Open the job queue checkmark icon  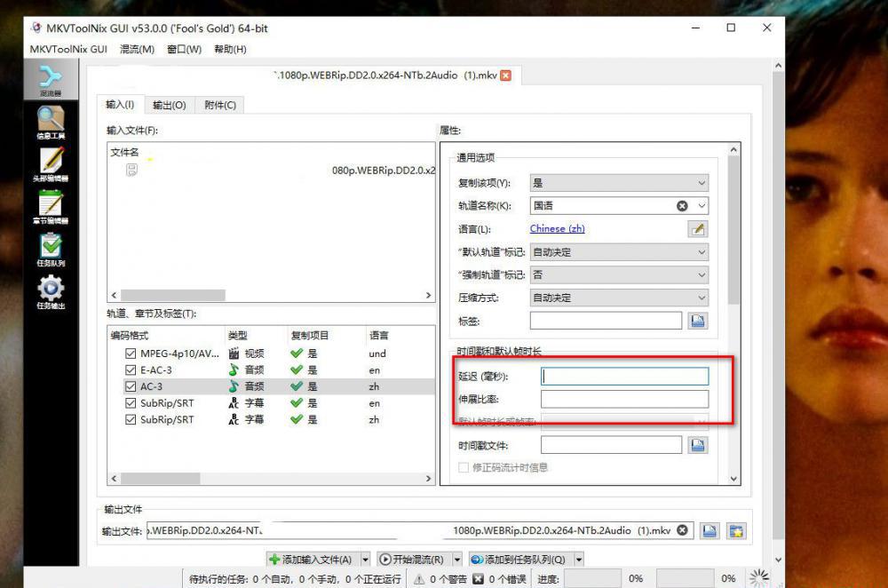click(x=51, y=250)
